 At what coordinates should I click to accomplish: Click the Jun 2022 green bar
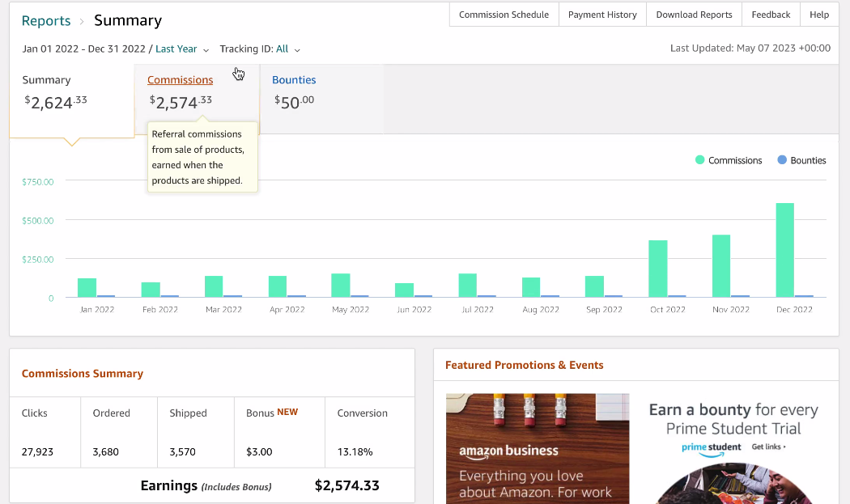pos(405,290)
